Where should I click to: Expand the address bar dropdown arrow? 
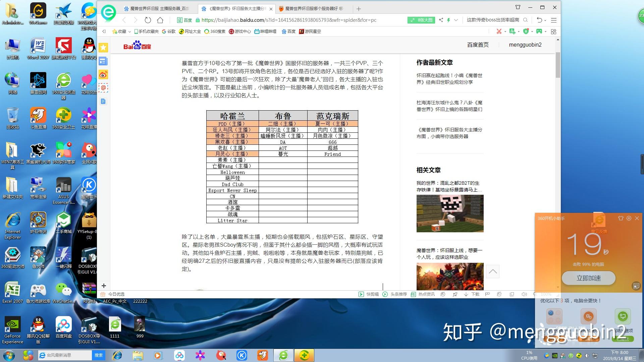(x=456, y=20)
